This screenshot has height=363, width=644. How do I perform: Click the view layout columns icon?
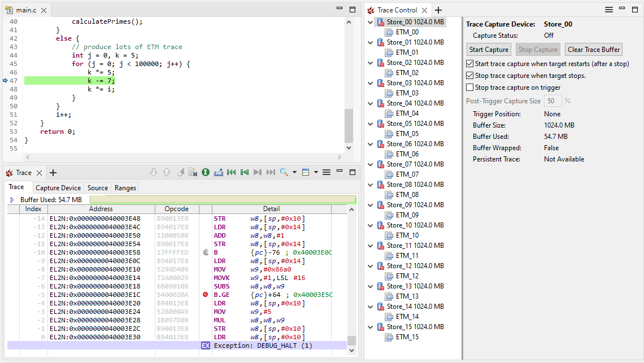[306, 172]
